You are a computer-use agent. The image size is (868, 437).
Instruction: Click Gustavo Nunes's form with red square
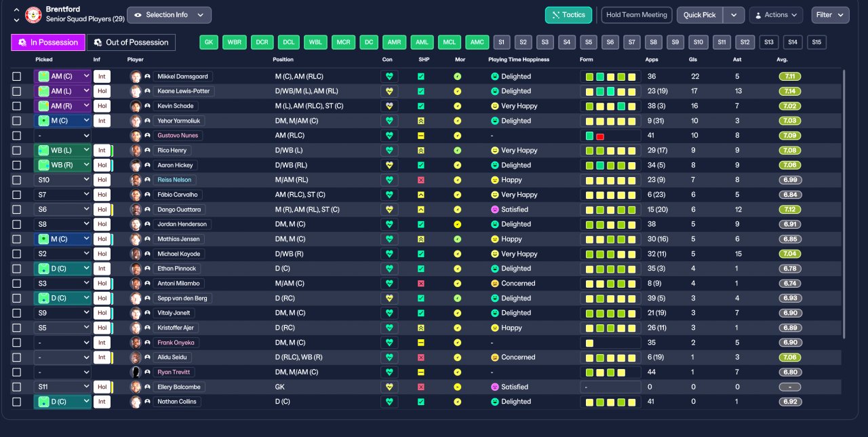(x=610, y=136)
